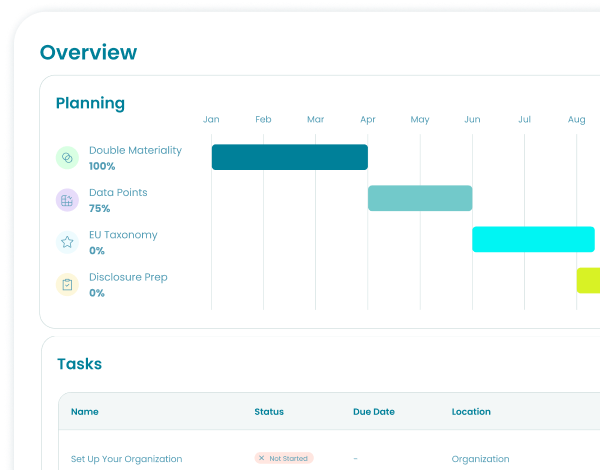Sort tasks by the Due Date column
600x470 pixels.
[x=374, y=412]
